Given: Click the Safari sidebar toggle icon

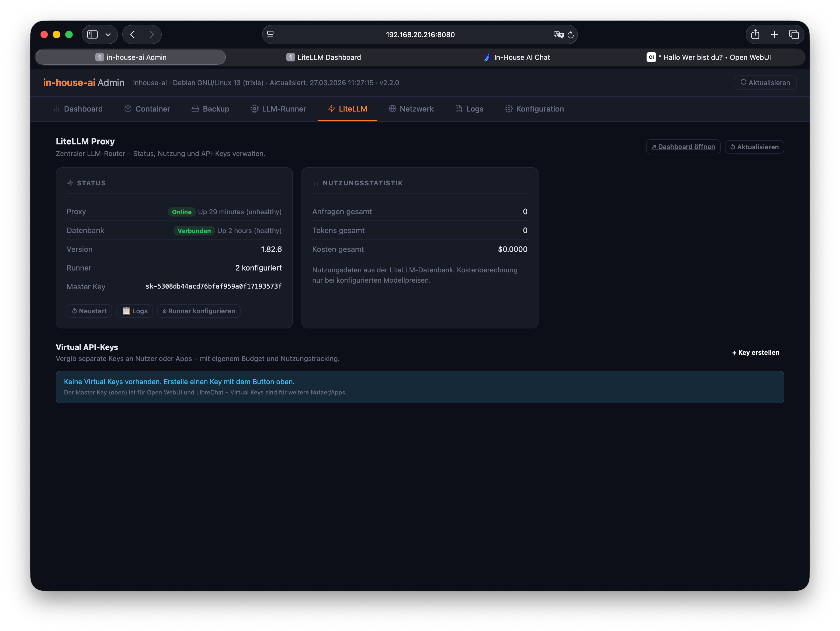Looking at the screenshot, I should click(x=92, y=34).
